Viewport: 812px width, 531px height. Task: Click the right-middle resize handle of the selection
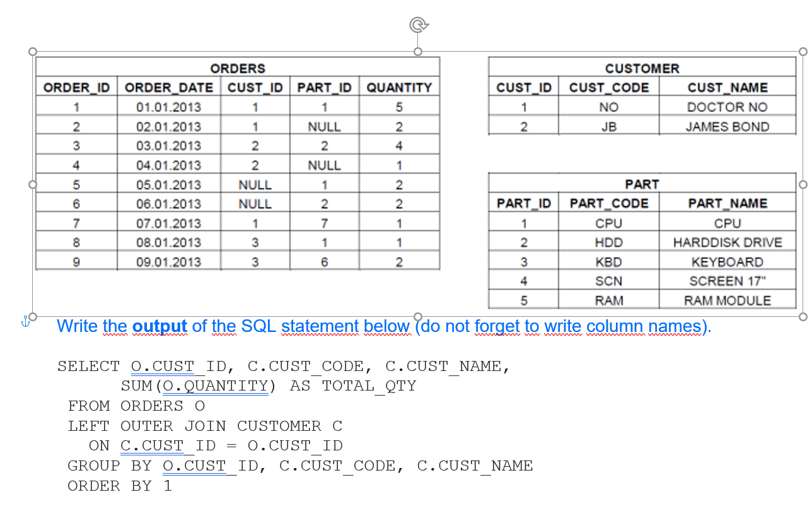tap(804, 185)
